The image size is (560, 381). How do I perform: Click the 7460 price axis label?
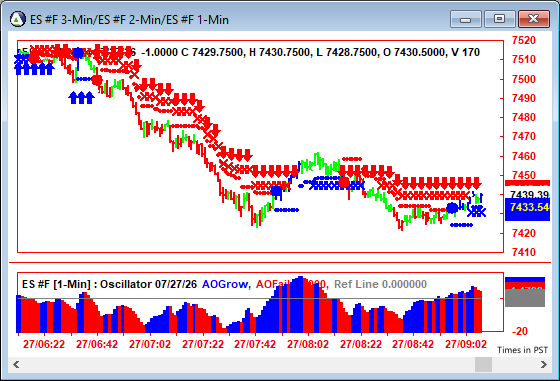524,156
